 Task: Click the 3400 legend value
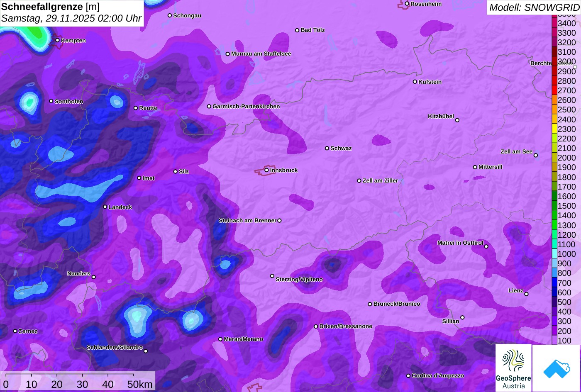pyautogui.click(x=567, y=23)
